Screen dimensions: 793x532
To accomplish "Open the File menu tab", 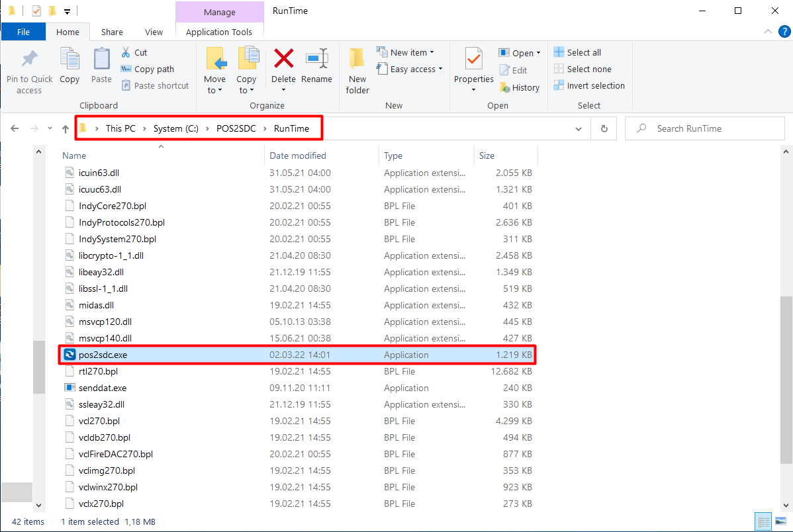I will pyautogui.click(x=23, y=32).
